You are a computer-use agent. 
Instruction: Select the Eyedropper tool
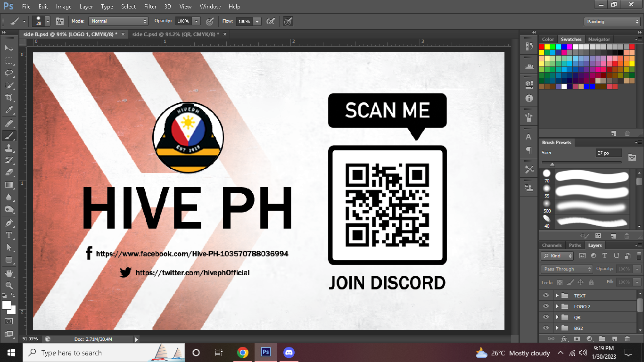click(x=9, y=110)
